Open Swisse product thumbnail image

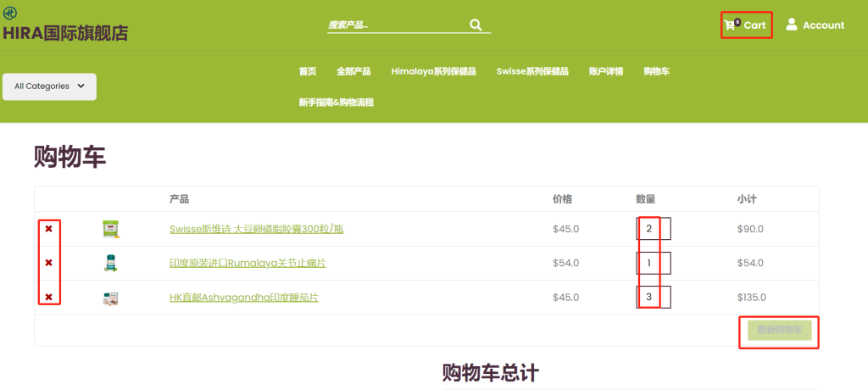(x=110, y=229)
